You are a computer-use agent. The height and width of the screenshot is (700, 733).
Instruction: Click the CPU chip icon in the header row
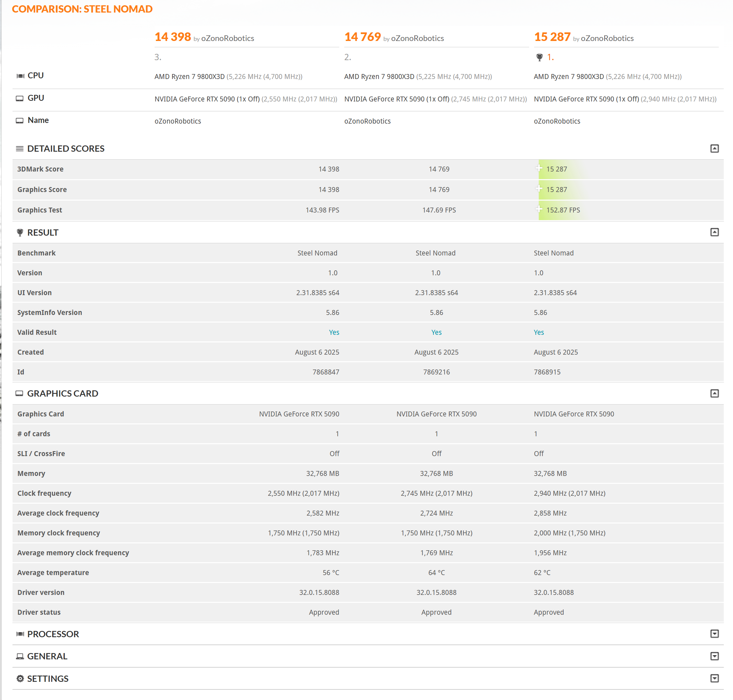click(x=20, y=76)
